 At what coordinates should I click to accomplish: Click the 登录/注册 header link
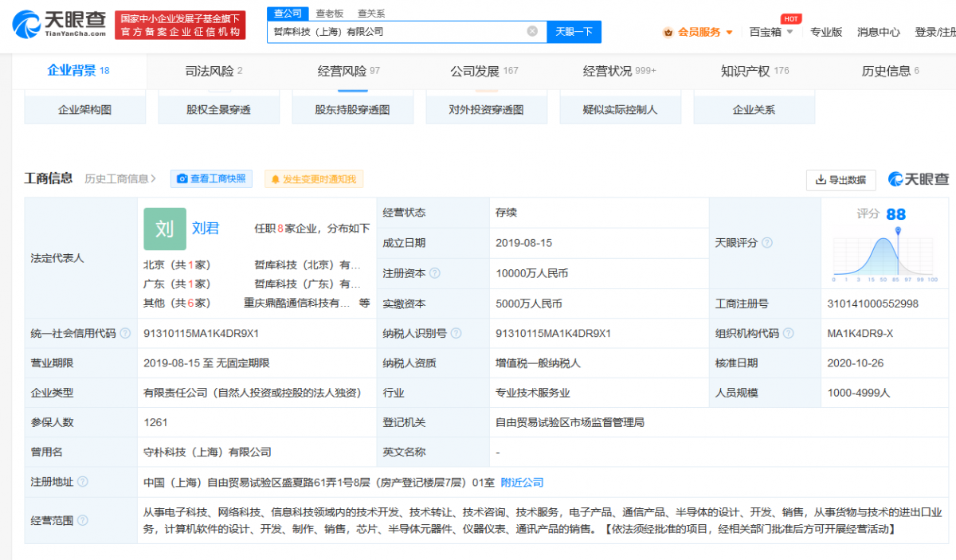click(935, 32)
